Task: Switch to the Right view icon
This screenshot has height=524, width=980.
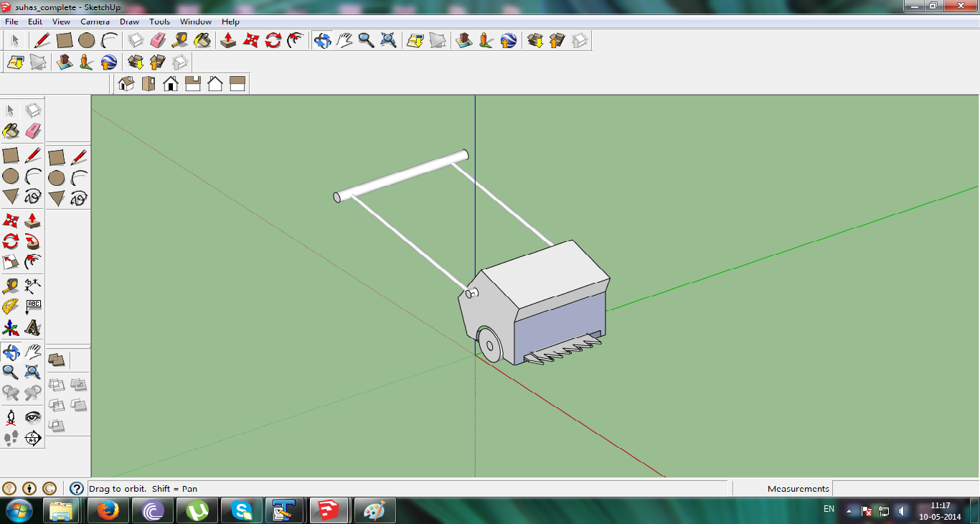Action: (193, 84)
